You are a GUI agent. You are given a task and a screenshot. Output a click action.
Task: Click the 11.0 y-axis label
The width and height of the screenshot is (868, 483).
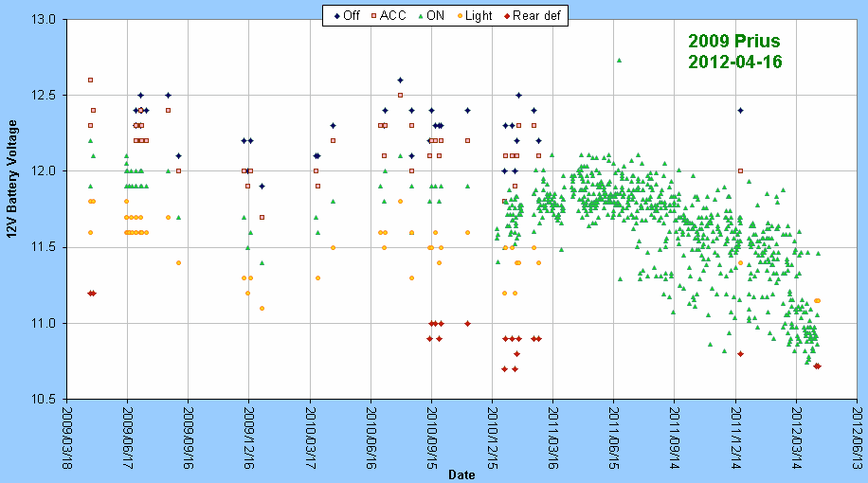(x=45, y=323)
